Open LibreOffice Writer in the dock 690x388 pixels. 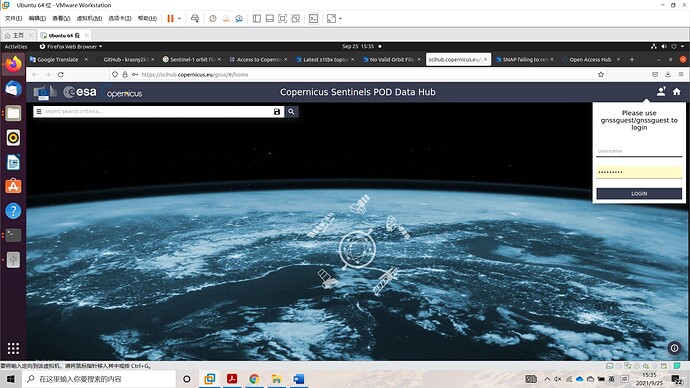tap(13, 162)
